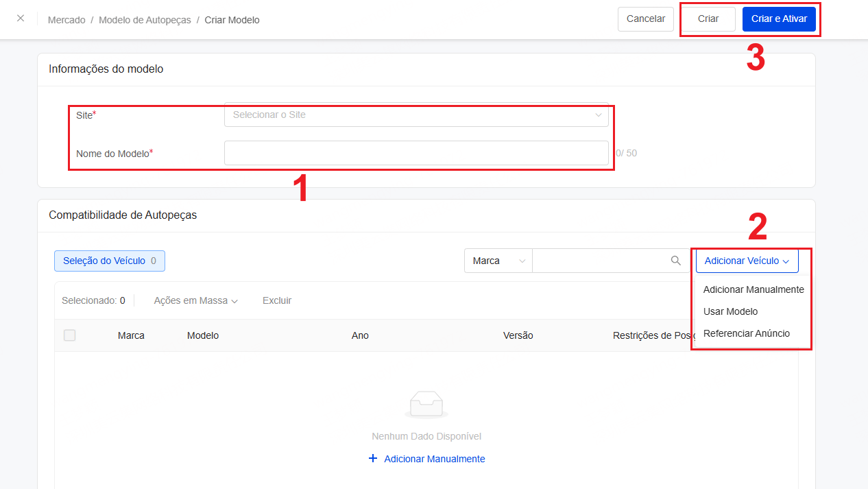
Task: Select the Seleção do Veículo tab
Action: pyautogui.click(x=110, y=261)
